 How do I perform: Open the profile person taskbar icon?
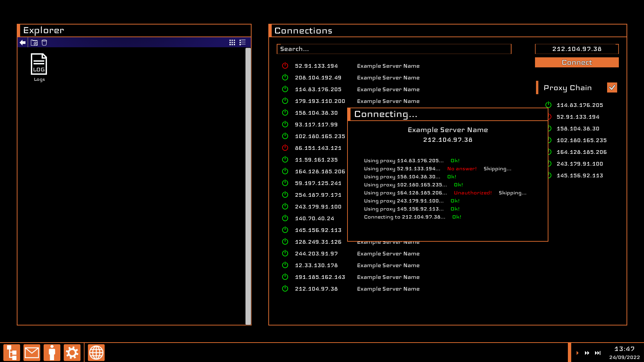(52, 353)
